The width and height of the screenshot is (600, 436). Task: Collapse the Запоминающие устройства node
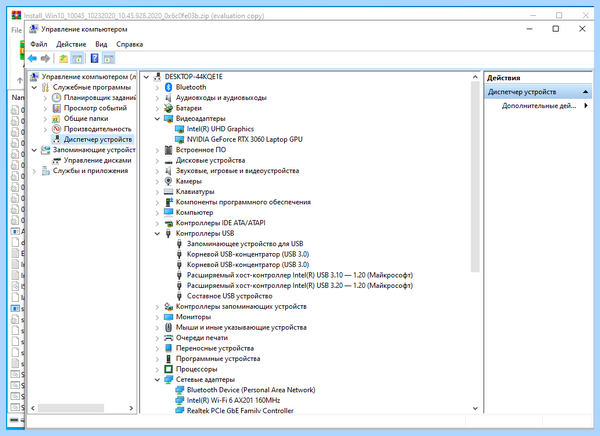pyautogui.click(x=34, y=150)
